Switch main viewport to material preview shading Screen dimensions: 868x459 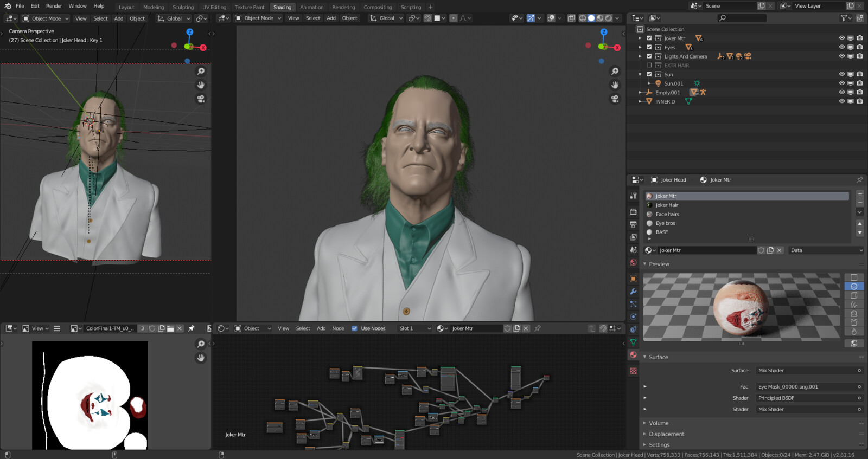tap(600, 18)
